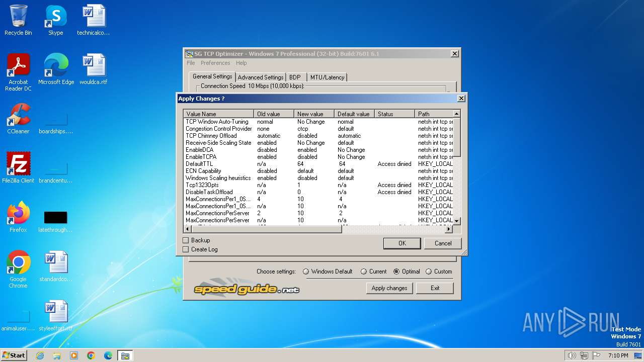The height and width of the screenshot is (362, 644).
Task: Open the Preferences menu
Action: point(215,63)
